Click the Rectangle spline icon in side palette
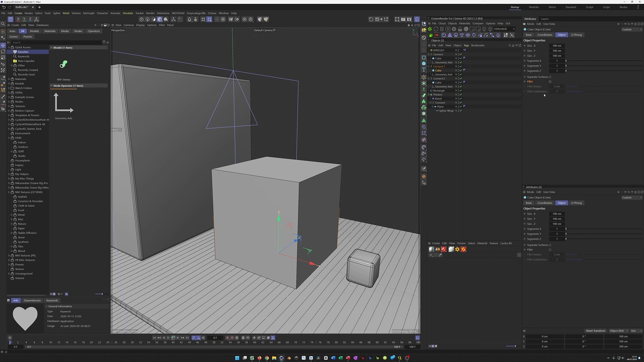Viewport: 644px width, 362px height. coord(424,57)
